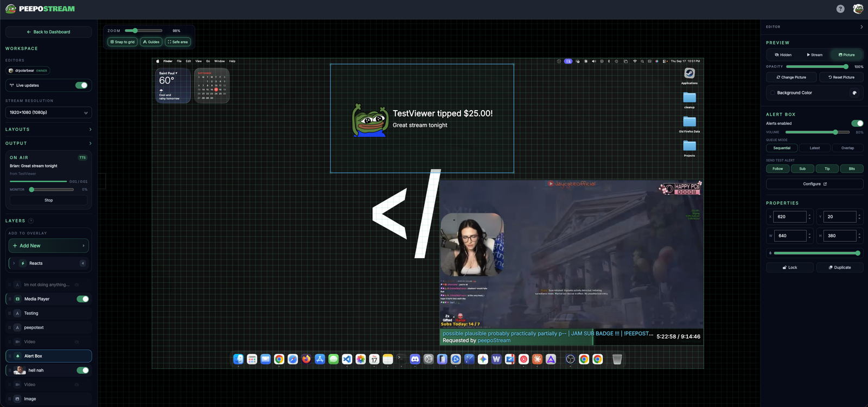Switch preview to Stream mode
This screenshot has width=868, height=407.
click(x=815, y=55)
